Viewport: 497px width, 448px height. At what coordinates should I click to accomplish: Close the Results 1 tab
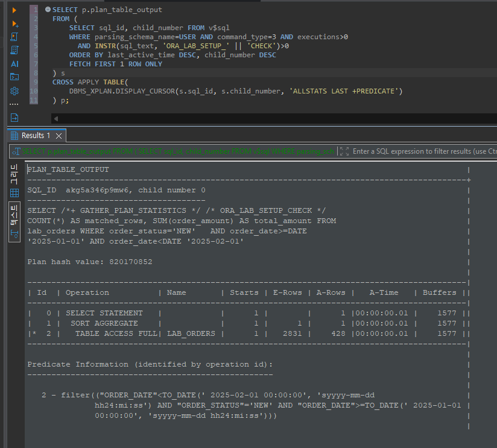point(59,136)
